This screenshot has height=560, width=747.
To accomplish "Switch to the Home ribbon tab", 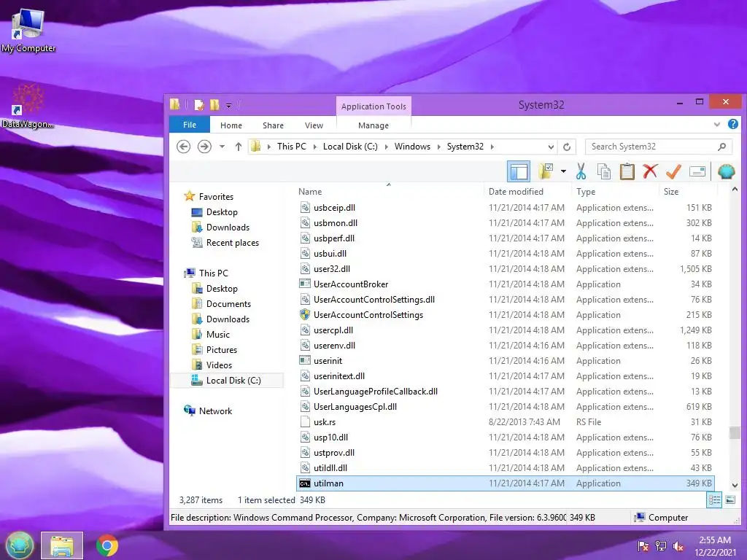I will pyautogui.click(x=231, y=125).
